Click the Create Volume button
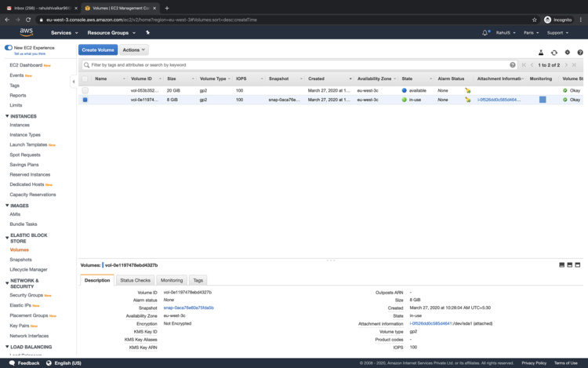 (x=98, y=49)
